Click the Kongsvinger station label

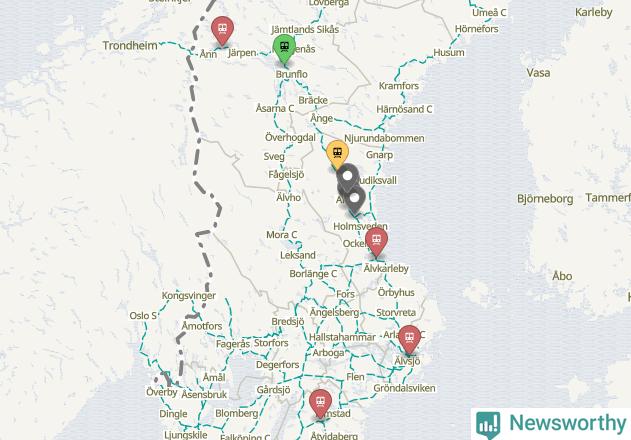(189, 295)
